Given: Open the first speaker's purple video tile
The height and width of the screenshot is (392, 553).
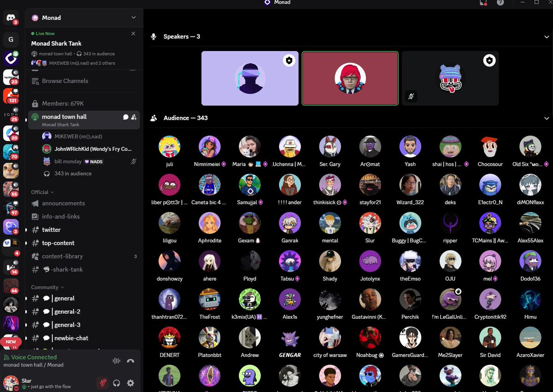Looking at the screenshot, I should point(250,78).
